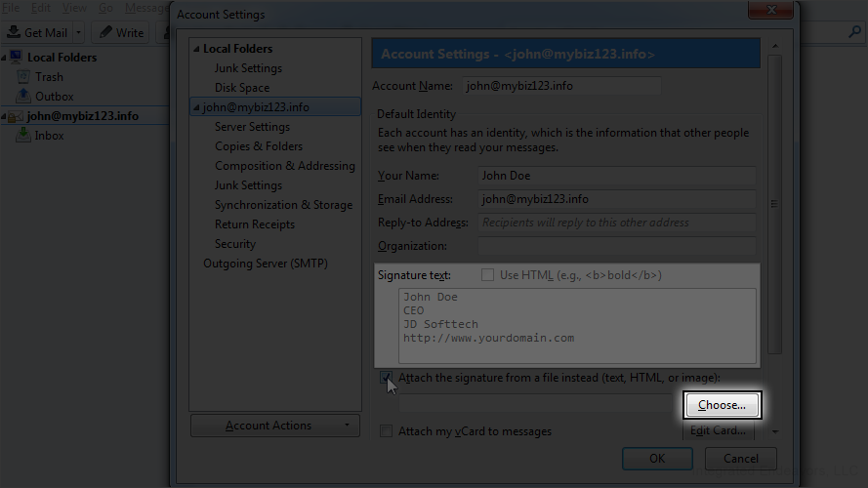Select Server Settings
868x488 pixels.
pyautogui.click(x=253, y=127)
